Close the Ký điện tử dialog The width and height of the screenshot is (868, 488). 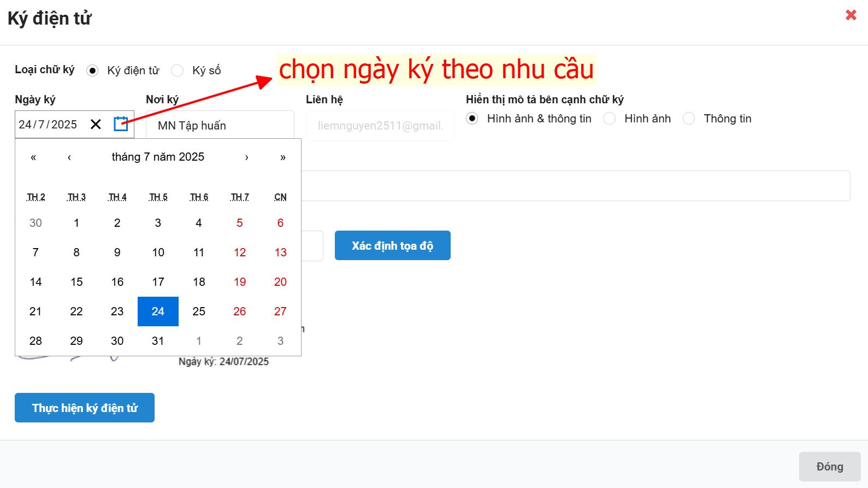coord(851,15)
